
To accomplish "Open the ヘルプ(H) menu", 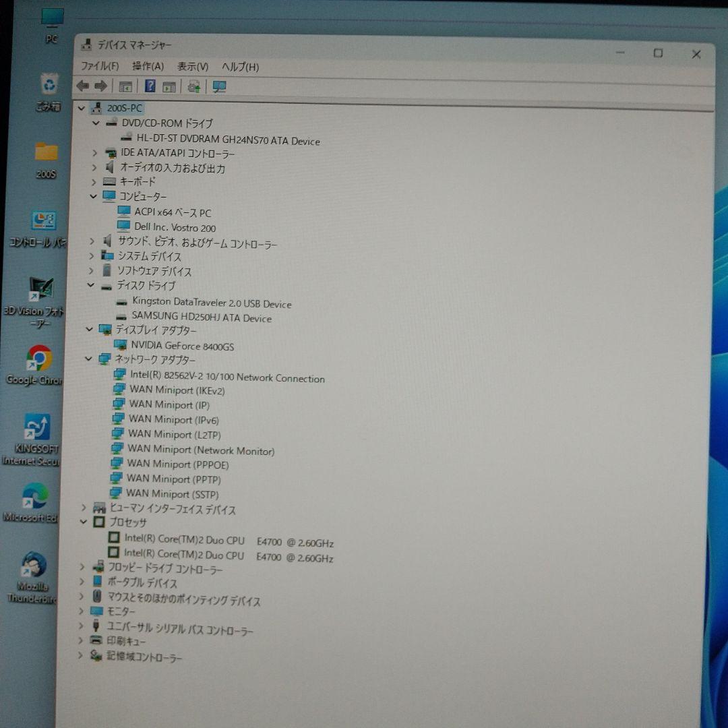I will tap(241, 67).
